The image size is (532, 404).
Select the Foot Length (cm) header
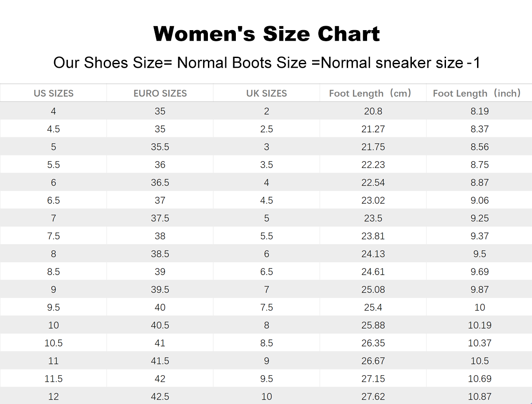370,93
